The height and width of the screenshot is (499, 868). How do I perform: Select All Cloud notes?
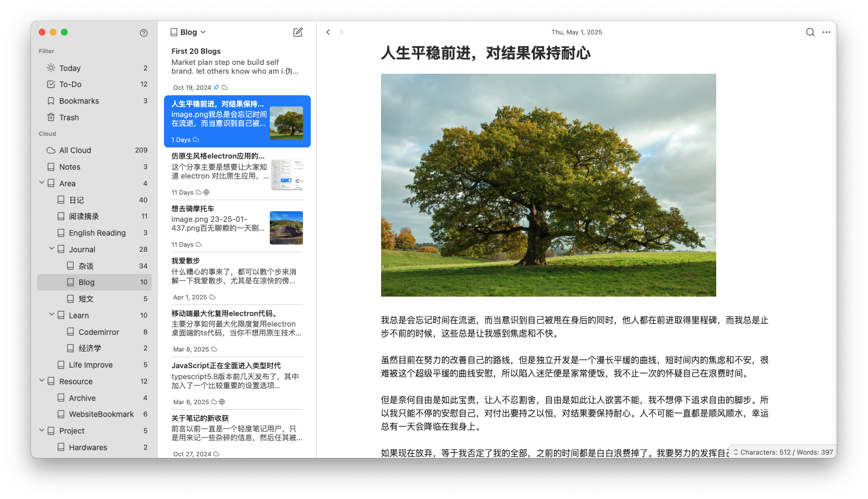94,150
